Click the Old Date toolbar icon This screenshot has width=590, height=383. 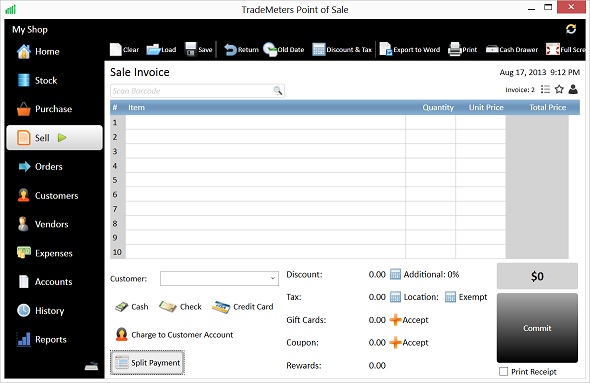point(270,49)
